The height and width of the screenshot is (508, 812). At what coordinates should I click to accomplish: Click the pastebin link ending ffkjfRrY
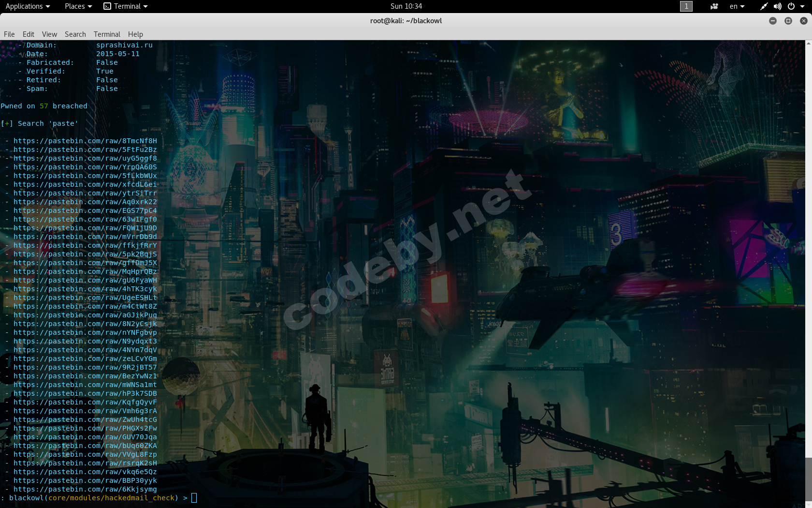coord(85,245)
